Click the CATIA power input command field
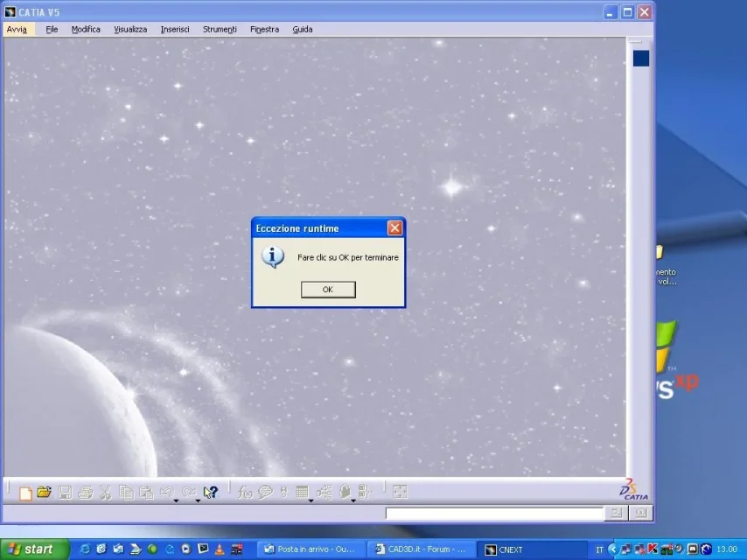The height and width of the screenshot is (560, 747). [x=494, y=514]
